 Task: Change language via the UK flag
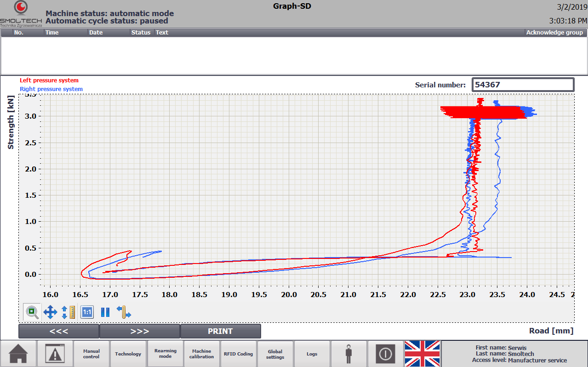click(422, 354)
